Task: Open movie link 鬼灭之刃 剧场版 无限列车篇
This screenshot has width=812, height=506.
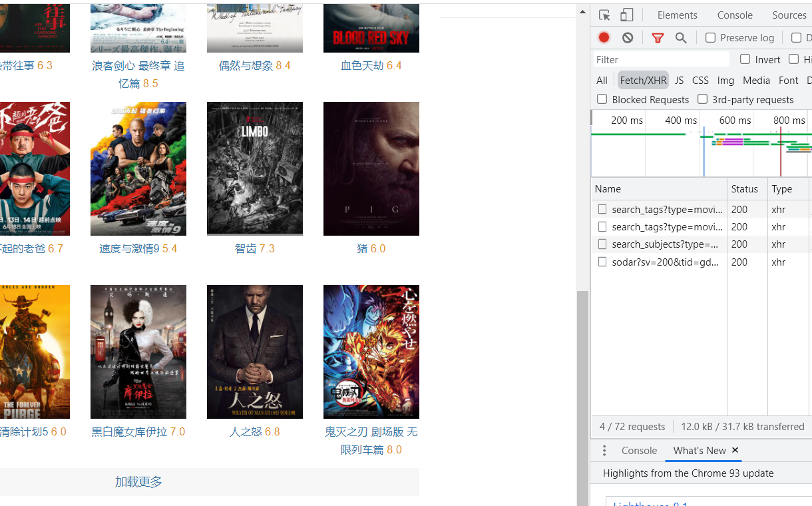Action: click(371, 441)
